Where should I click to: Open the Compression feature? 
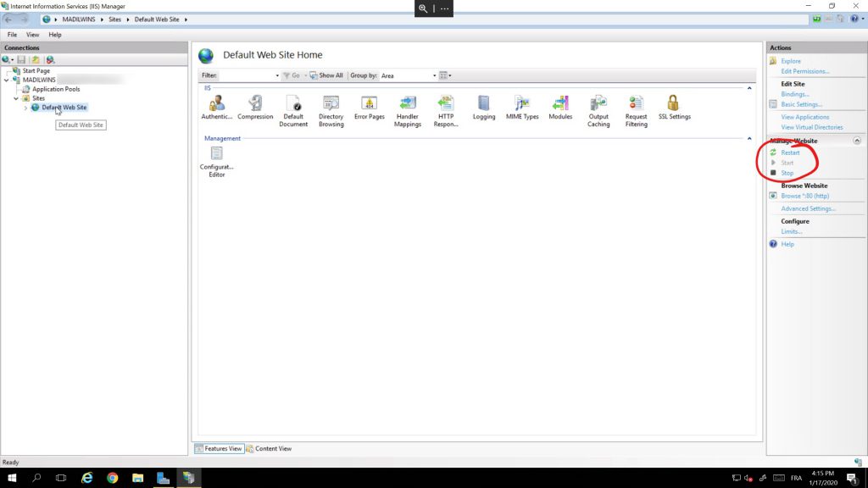(255, 108)
